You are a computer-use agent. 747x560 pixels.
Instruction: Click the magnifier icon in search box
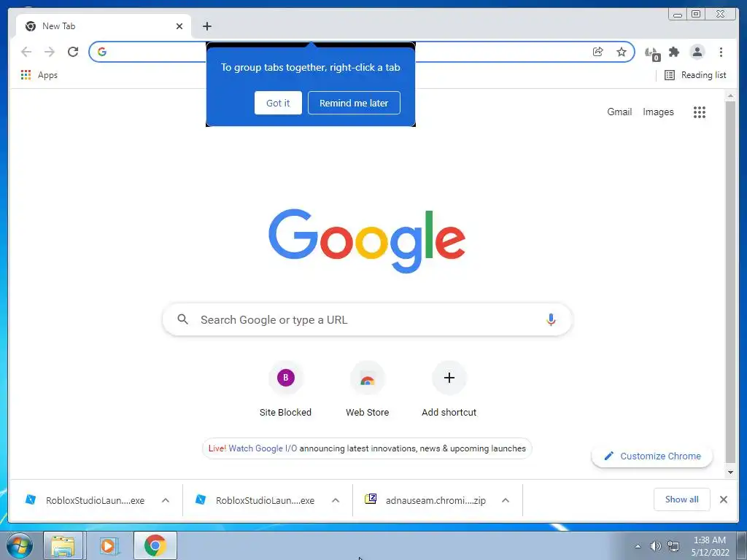click(183, 319)
